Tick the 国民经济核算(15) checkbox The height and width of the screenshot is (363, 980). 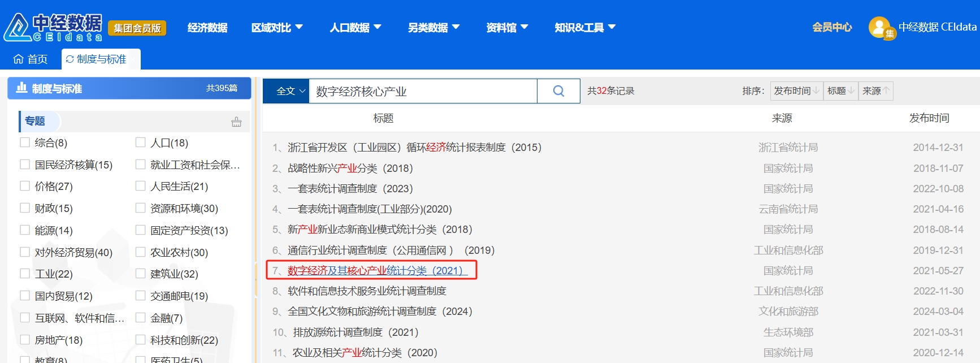coord(25,164)
